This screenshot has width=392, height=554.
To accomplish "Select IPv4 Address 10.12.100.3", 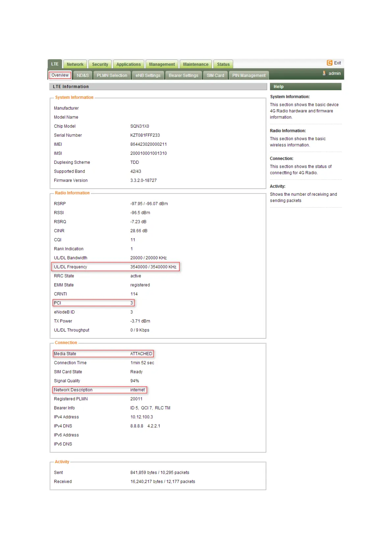I will click(142, 417).
